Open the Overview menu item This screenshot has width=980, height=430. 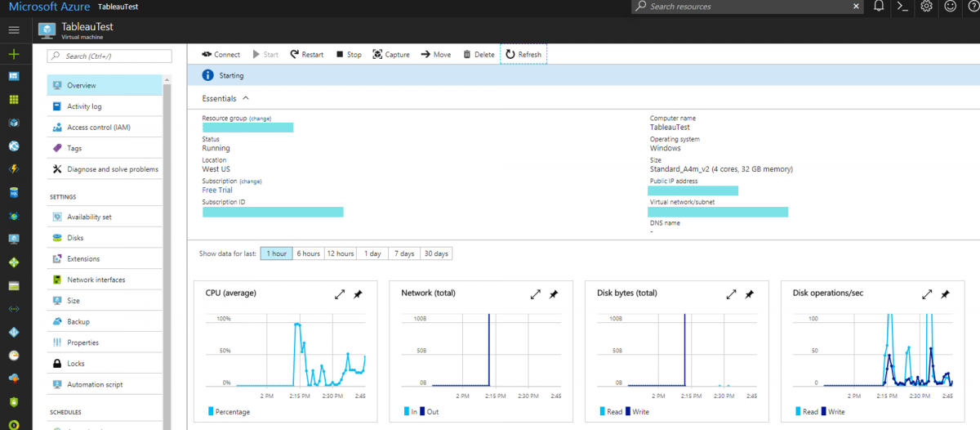pyautogui.click(x=105, y=85)
